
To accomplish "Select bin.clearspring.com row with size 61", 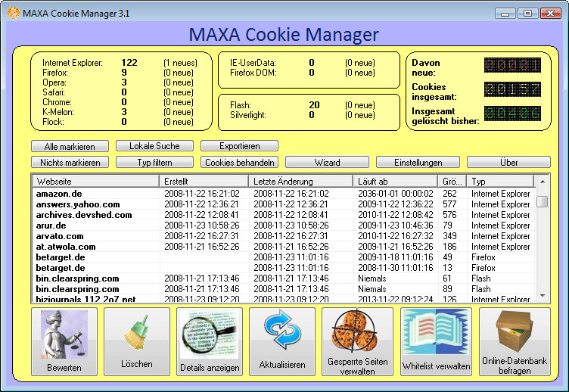I will [x=284, y=278].
